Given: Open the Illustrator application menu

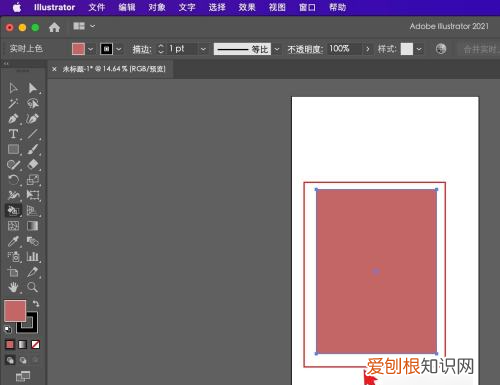Looking at the screenshot, I should coord(54,7).
